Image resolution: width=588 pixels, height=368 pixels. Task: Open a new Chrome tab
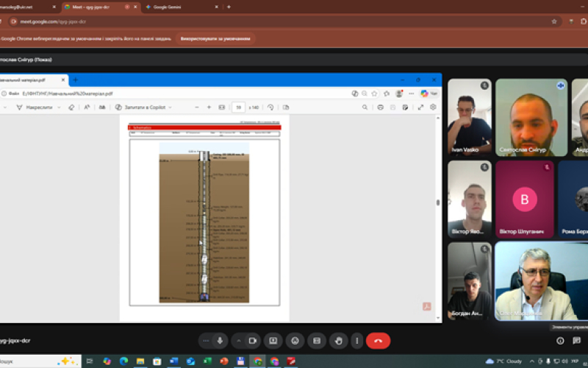(229, 7)
